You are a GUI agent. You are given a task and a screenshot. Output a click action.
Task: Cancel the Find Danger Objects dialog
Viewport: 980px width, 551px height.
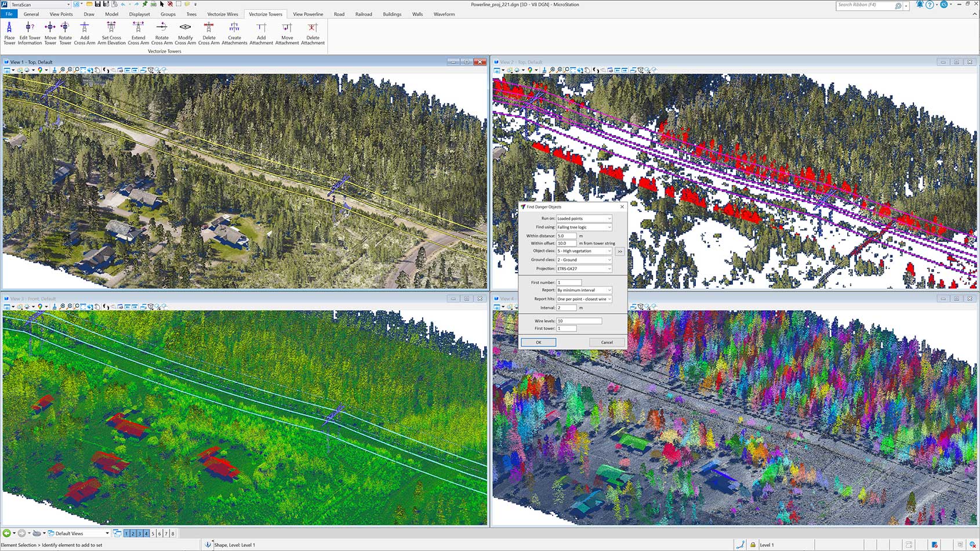coord(607,342)
